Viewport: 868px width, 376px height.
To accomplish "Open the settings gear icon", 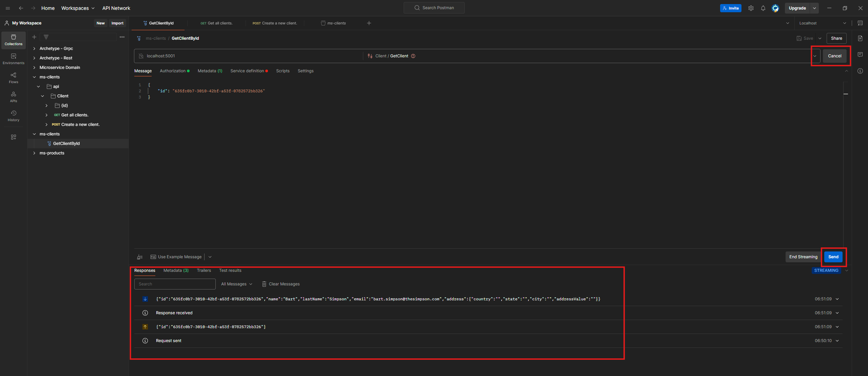I will (x=751, y=8).
